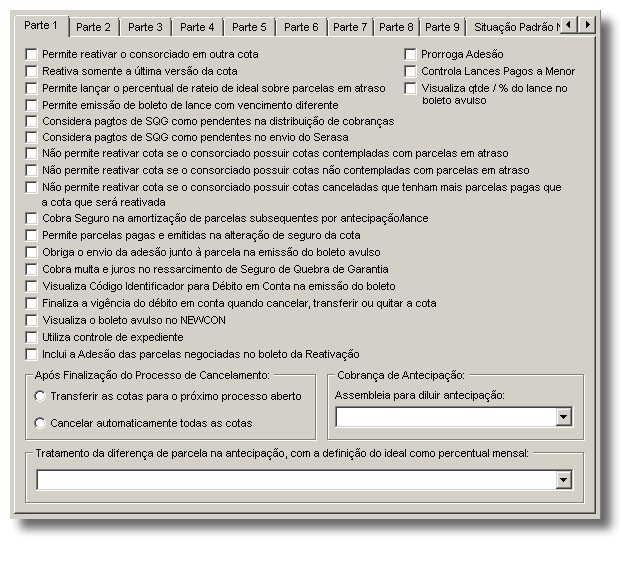Enable Utiliza controle de expediente

point(31,337)
